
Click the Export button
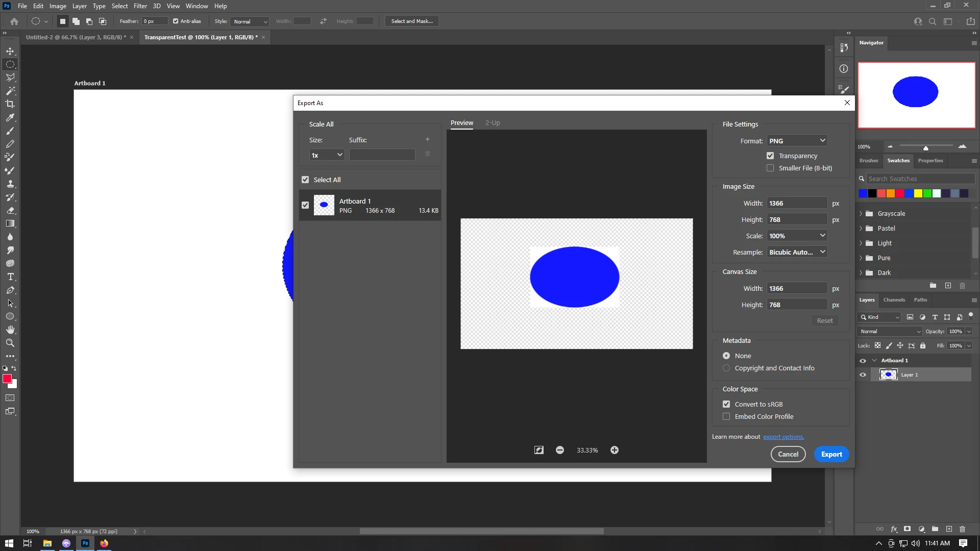pos(831,454)
